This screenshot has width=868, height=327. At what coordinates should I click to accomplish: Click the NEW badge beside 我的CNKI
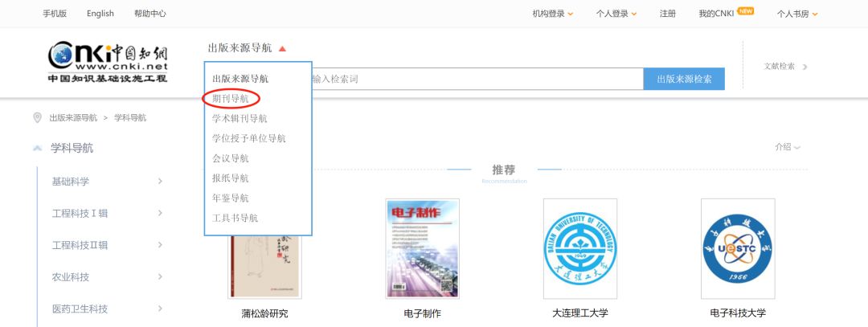coord(745,11)
